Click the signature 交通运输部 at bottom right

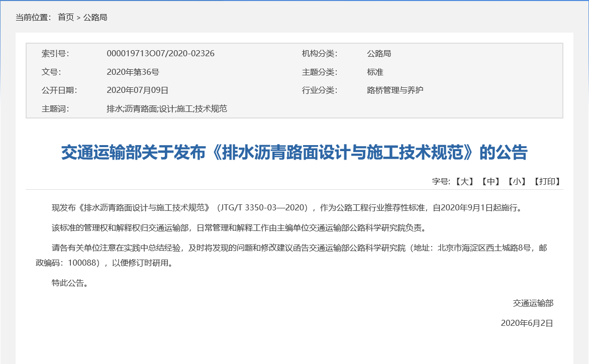click(533, 303)
